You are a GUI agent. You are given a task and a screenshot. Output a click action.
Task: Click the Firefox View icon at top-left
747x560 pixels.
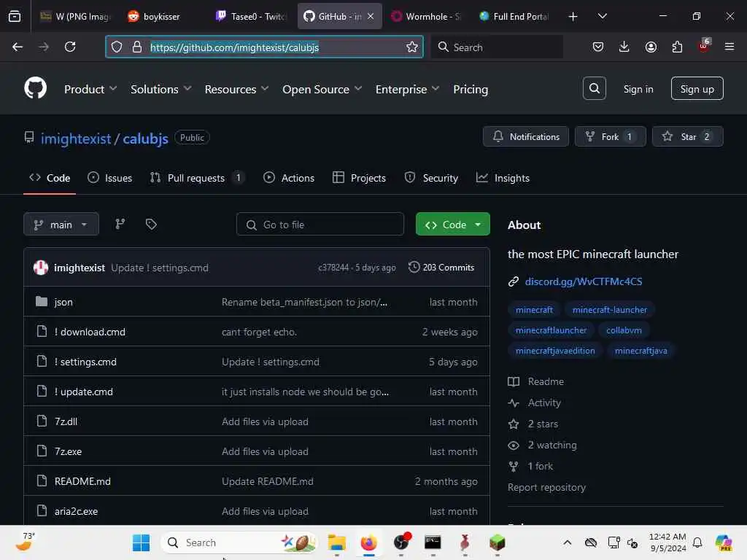(x=15, y=17)
